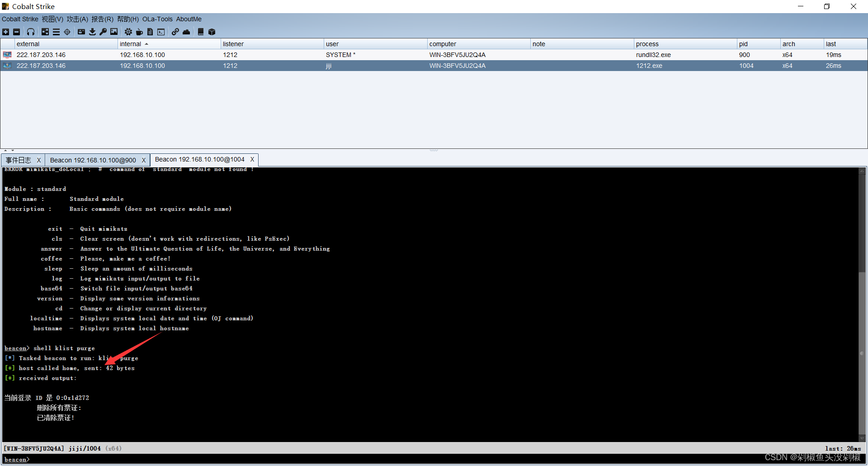868x466 pixels.
Task: Switch to pivot graph view icon
Action: pos(45,32)
